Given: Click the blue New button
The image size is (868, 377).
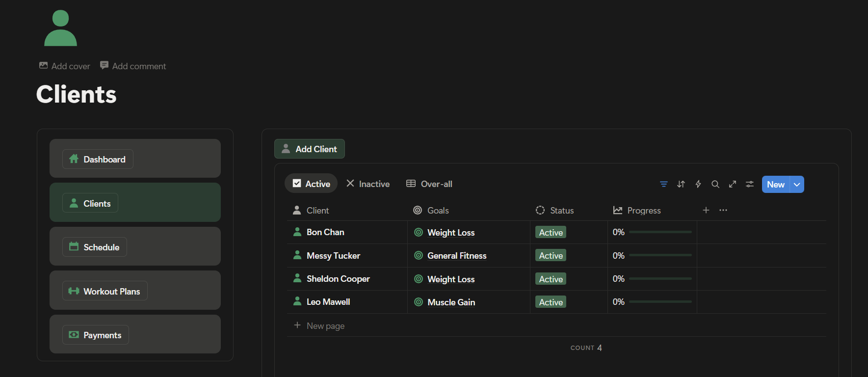Looking at the screenshot, I should tap(776, 185).
